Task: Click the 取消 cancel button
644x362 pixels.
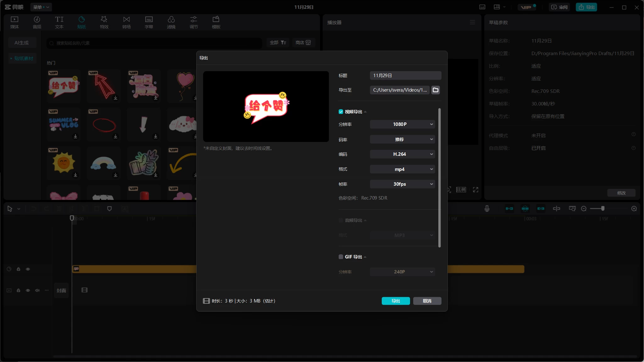Action: tap(427, 301)
